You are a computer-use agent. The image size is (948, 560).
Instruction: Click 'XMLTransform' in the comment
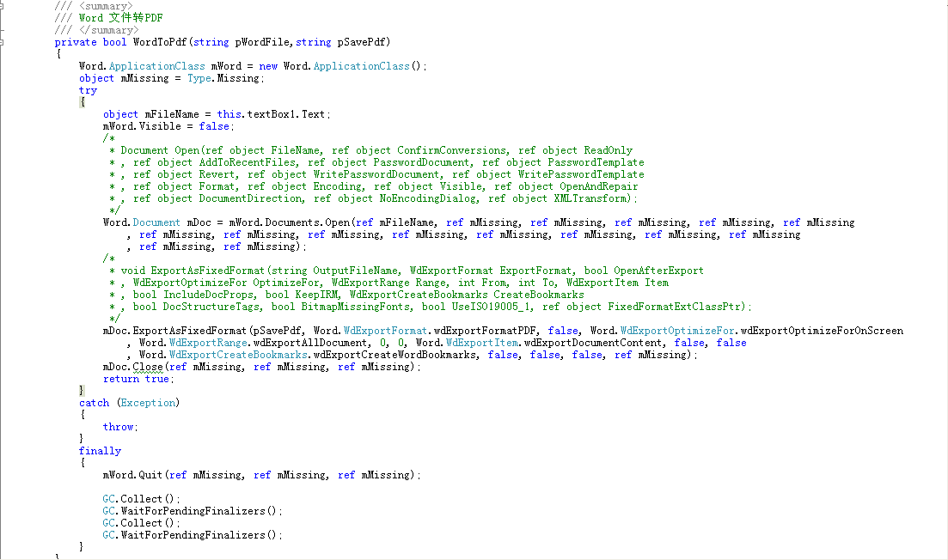(590, 198)
